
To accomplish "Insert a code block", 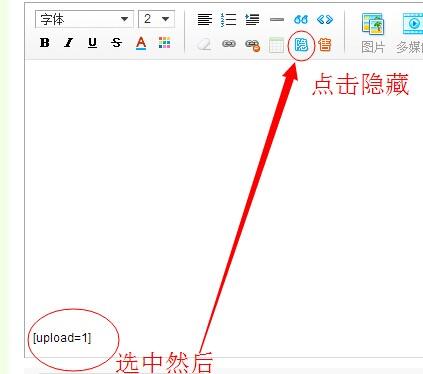I will pos(325,20).
